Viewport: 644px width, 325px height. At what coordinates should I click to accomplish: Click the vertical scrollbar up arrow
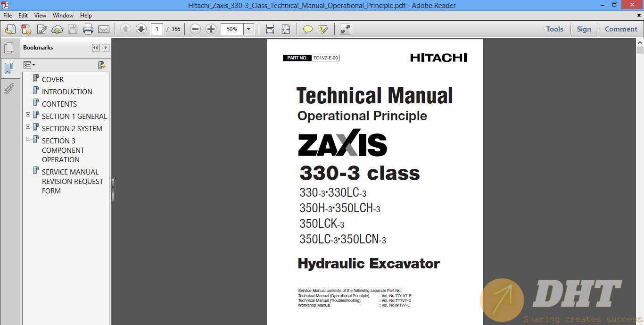[640, 42]
